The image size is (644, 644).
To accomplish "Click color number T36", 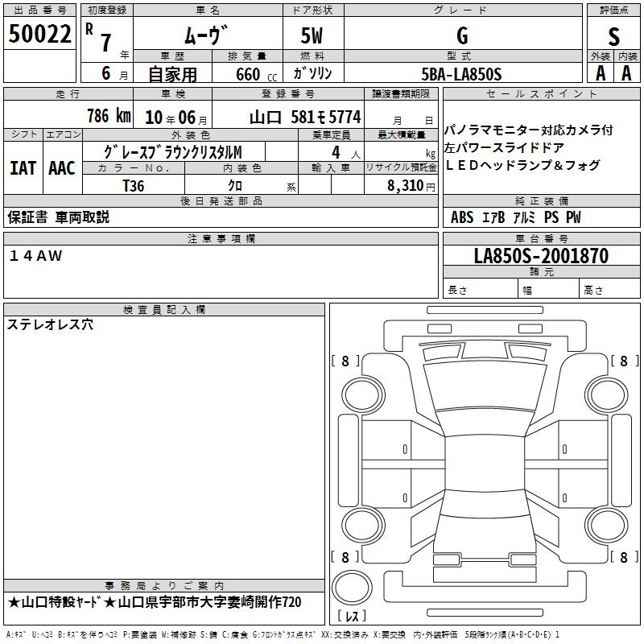I will coord(134,186).
